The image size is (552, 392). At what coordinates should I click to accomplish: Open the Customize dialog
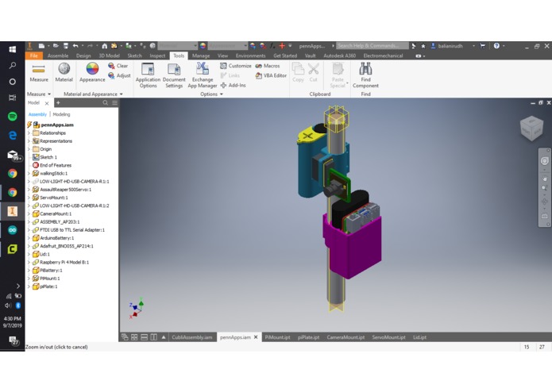pos(236,66)
